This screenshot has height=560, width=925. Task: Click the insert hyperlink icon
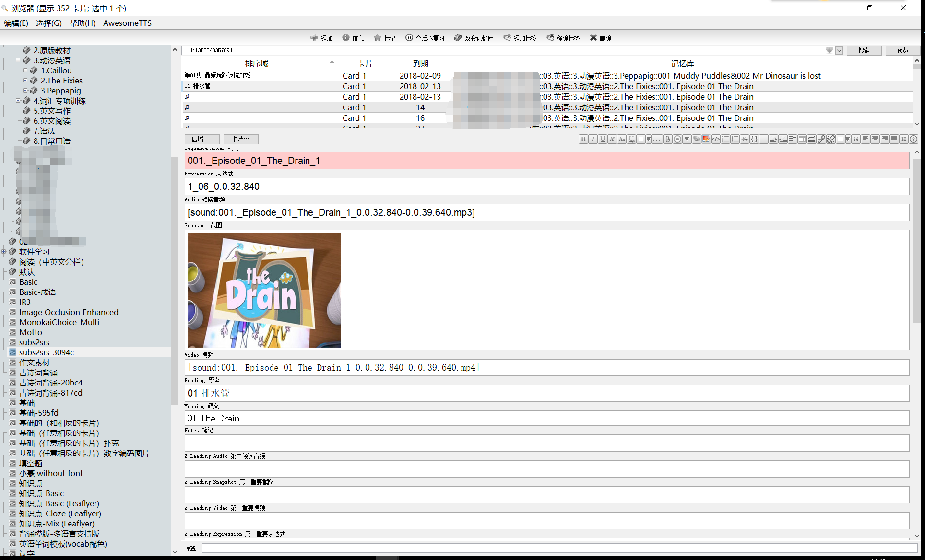(x=821, y=139)
